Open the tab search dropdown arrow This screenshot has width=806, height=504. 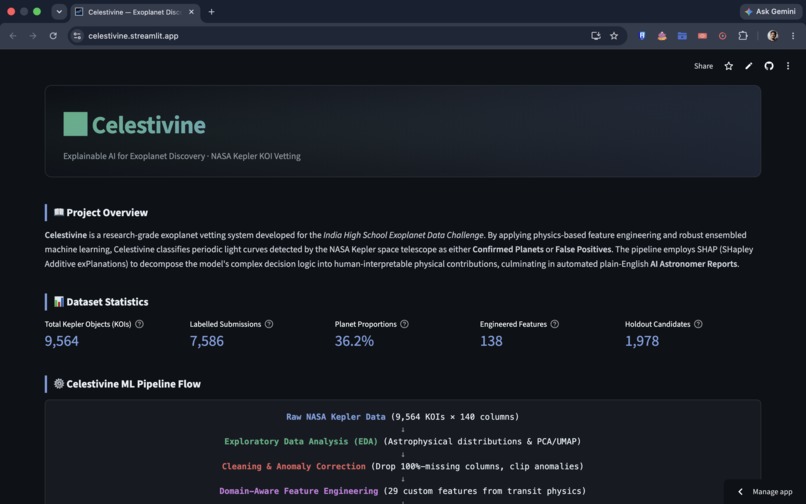(59, 11)
